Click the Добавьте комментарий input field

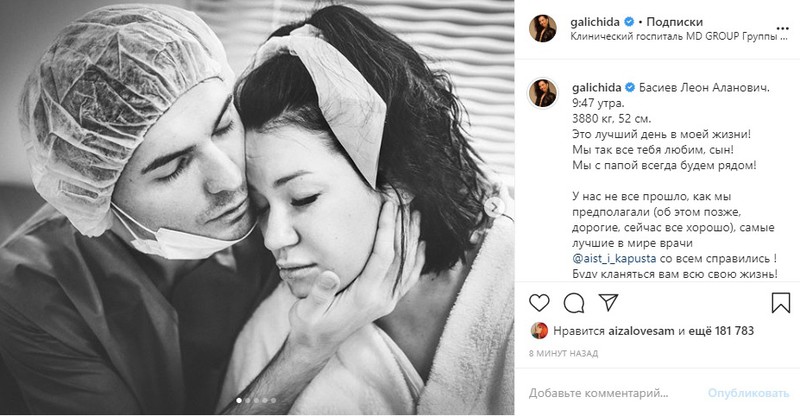click(x=598, y=393)
